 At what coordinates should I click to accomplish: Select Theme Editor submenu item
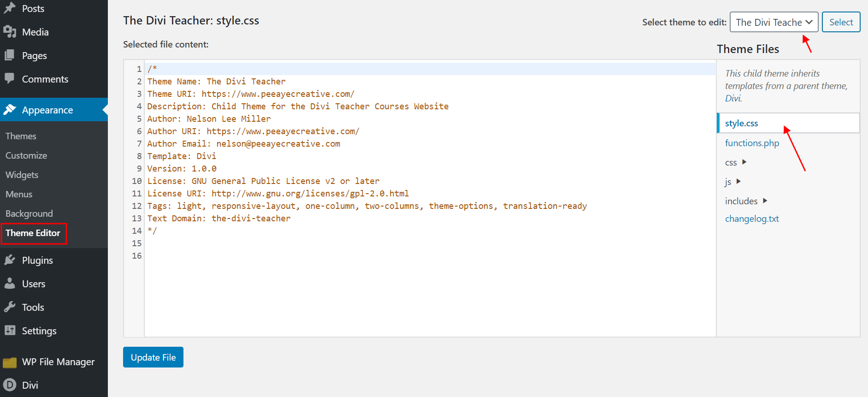33,233
